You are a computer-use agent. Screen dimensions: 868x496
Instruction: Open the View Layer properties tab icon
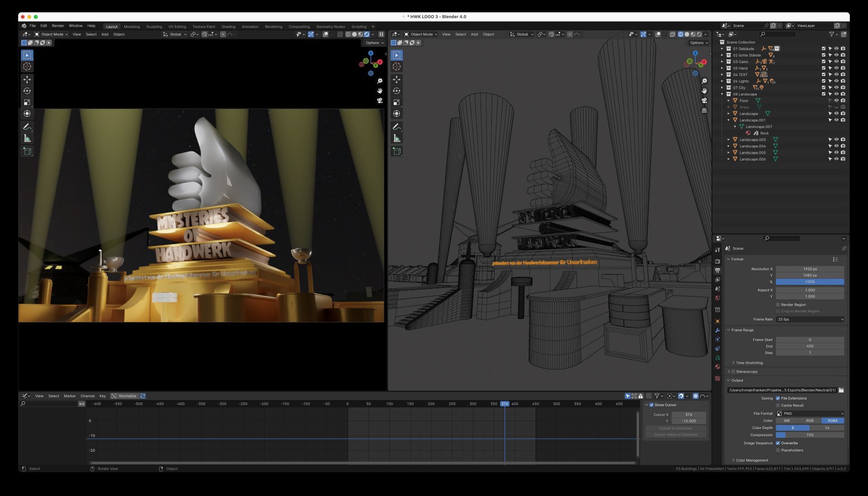click(x=717, y=279)
